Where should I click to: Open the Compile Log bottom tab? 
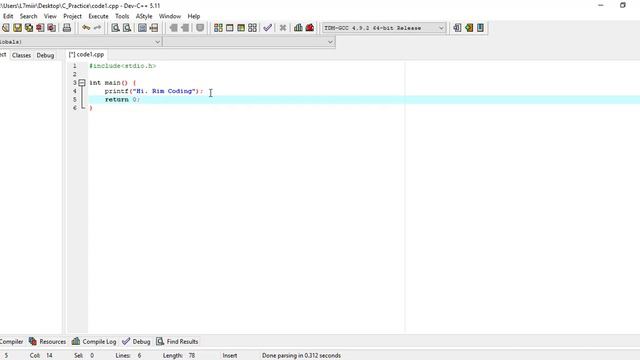94,342
